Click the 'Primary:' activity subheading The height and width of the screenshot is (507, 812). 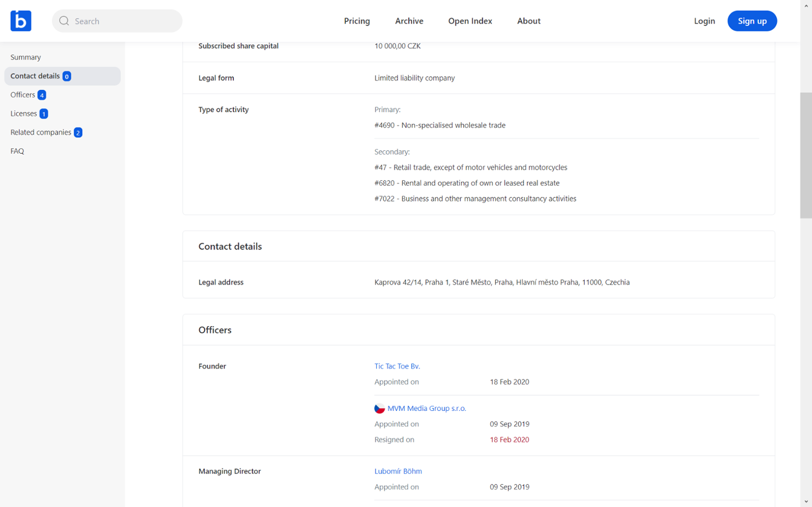pyautogui.click(x=388, y=110)
